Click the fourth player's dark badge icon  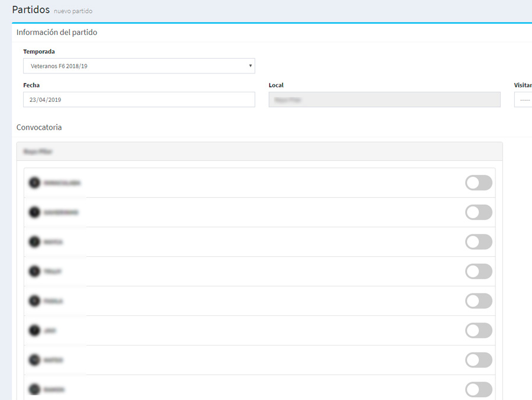point(34,272)
